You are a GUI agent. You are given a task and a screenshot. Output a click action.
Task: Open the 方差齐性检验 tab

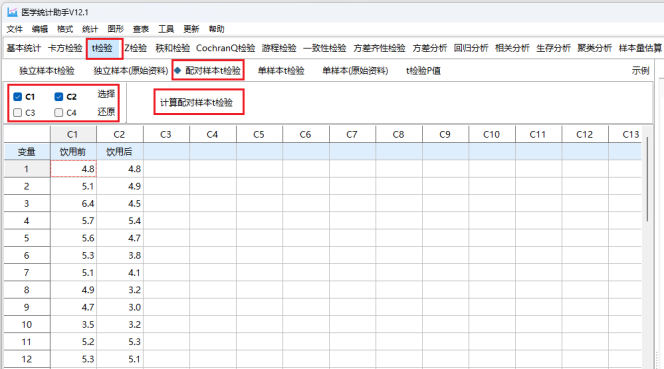click(379, 48)
